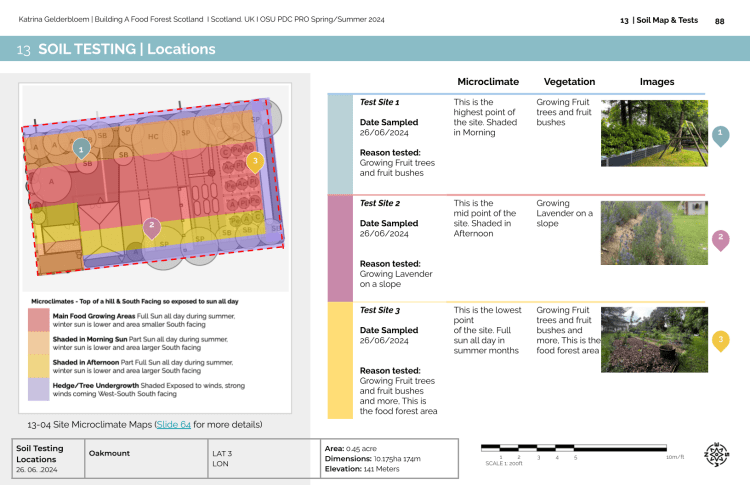Click the 'Microclimates - Top of a hill' legend title
750x485 pixels.
click(134, 301)
